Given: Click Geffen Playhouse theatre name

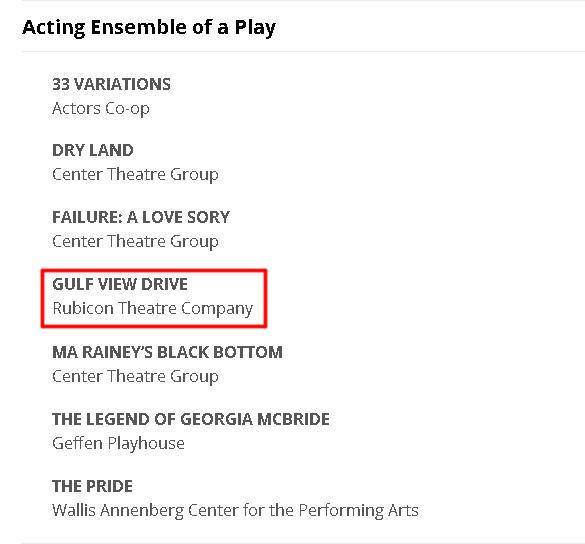Looking at the screenshot, I should point(118,443).
